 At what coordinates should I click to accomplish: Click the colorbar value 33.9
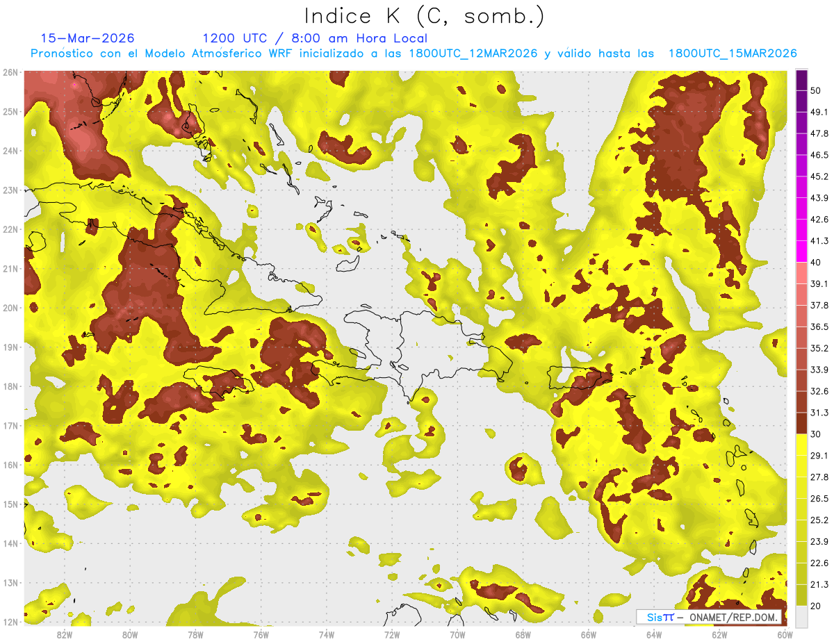coord(819,370)
